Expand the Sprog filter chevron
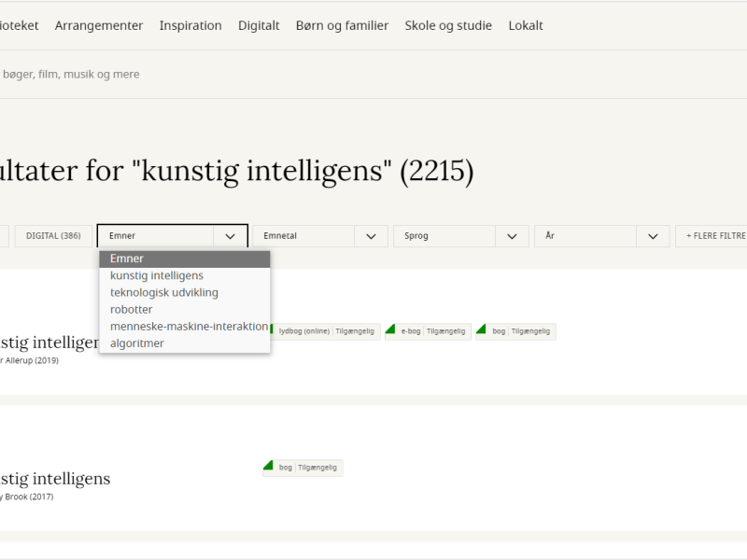 512,236
